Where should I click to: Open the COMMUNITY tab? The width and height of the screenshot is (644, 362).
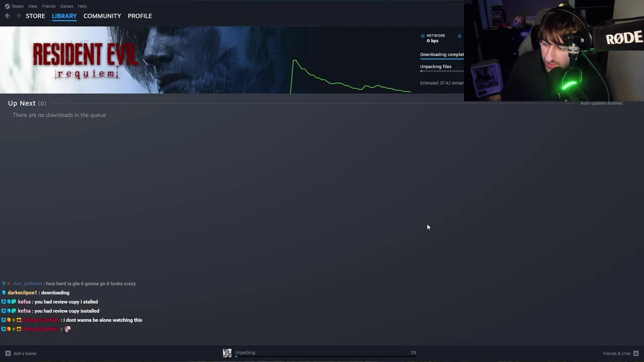pos(102,16)
